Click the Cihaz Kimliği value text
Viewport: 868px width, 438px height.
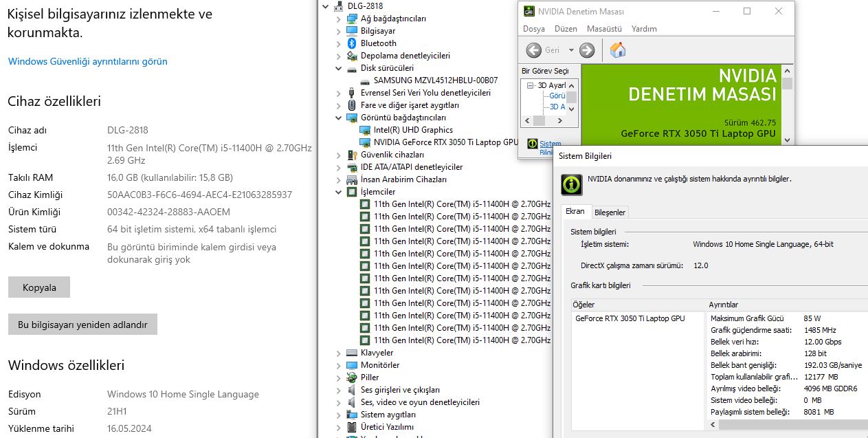pos(199,195)
